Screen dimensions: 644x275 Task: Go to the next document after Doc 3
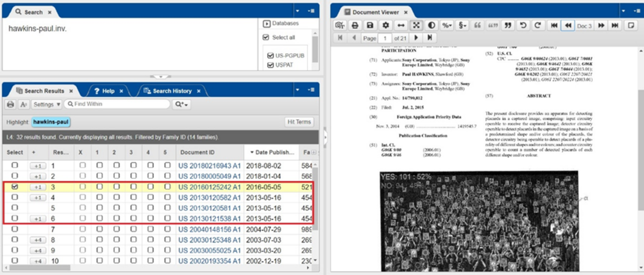point(601,25)
